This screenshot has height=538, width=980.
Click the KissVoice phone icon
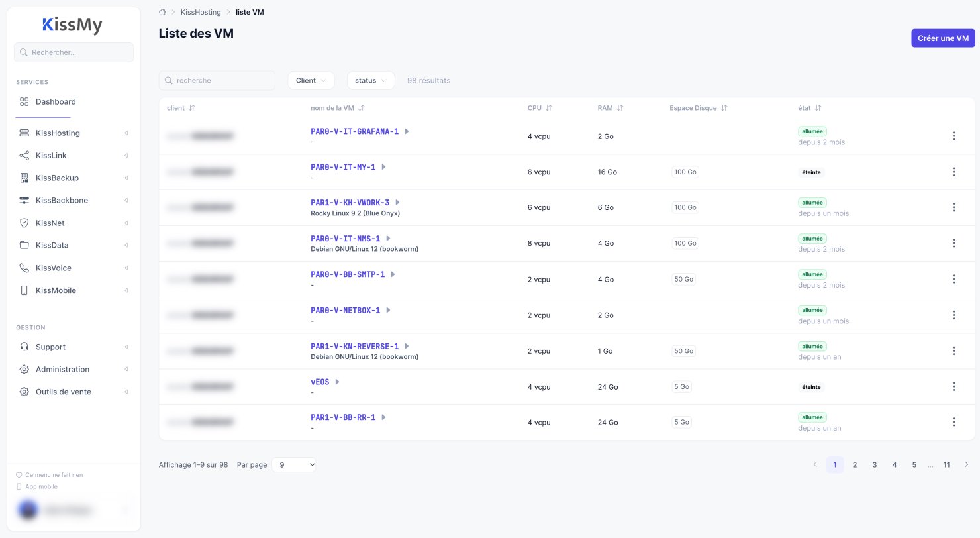[x=24, y=268]
